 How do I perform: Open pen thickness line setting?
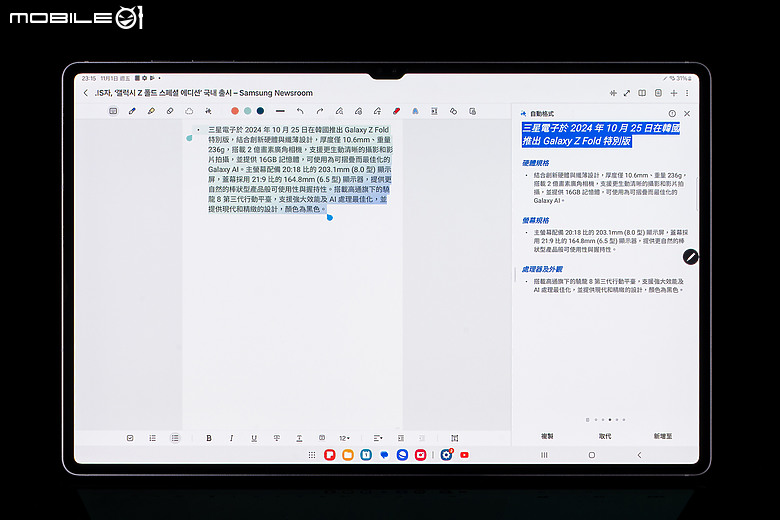click(x=280, y=111)
